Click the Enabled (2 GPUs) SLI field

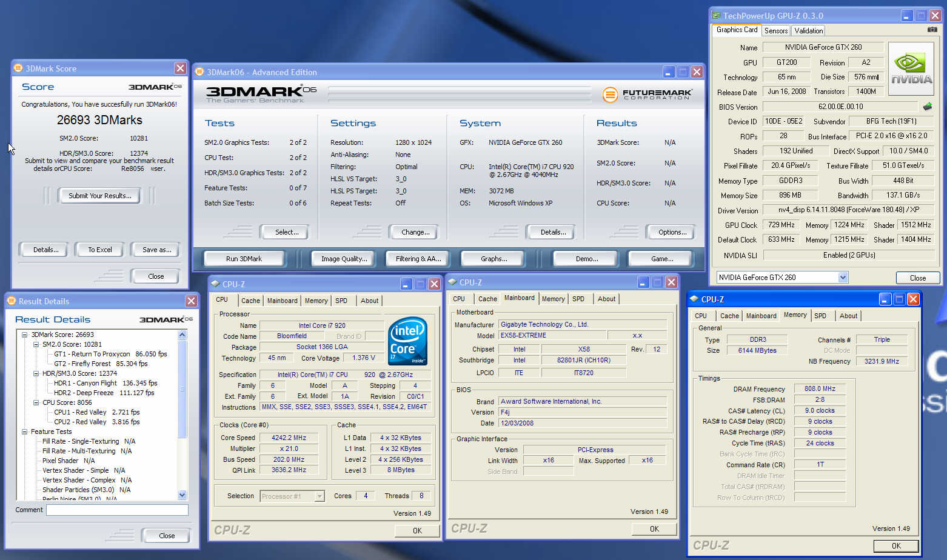click(x=848, y=255)
